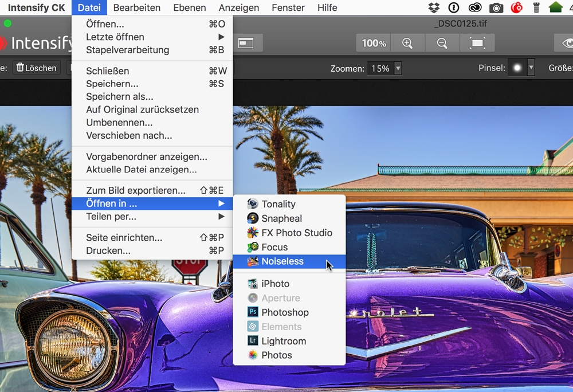Open Creative Cloud menu bar icon
The height and width of the screenshot is (392, 573).
tap(475, 7)
